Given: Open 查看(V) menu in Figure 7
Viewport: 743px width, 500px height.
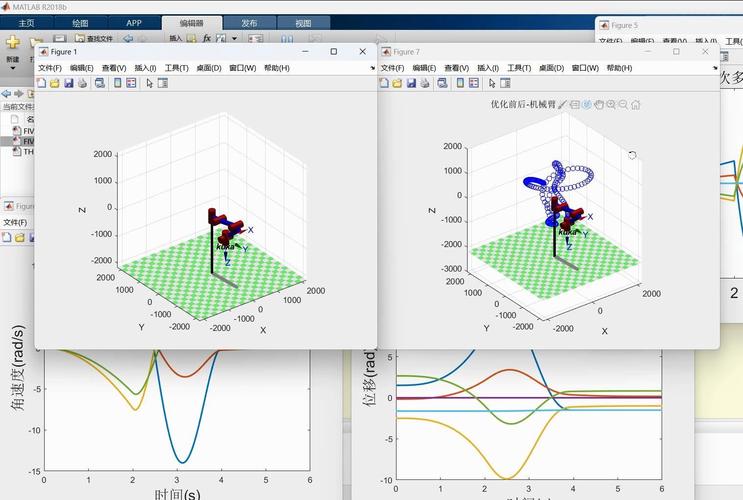Looking at the screenshot, I should point(457,68).
